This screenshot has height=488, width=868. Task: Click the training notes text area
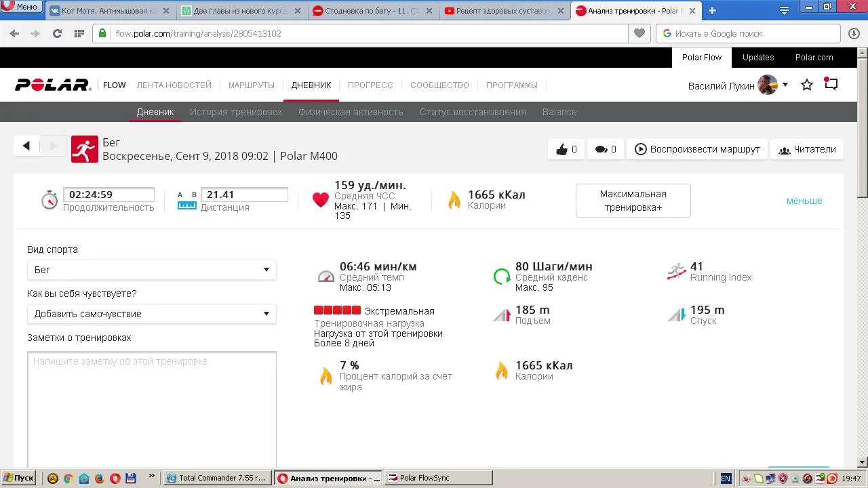pos(151,407)
